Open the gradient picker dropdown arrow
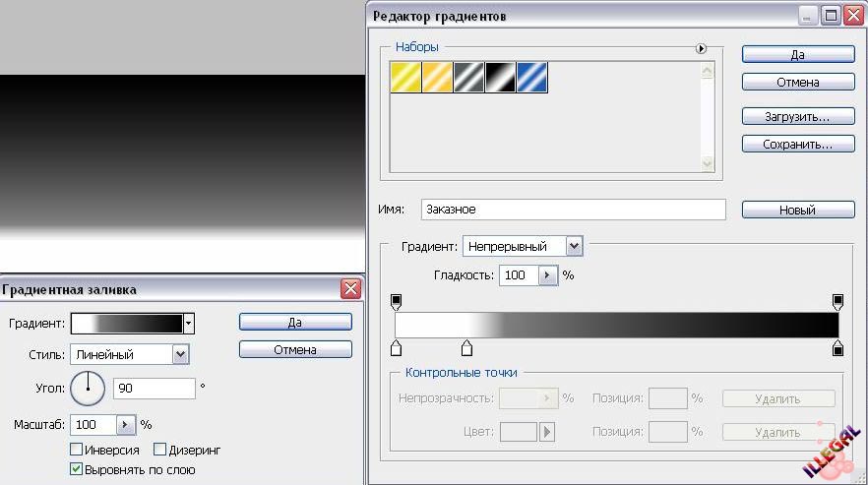Screen dimensions: 868x485 [x=188, y=324]
